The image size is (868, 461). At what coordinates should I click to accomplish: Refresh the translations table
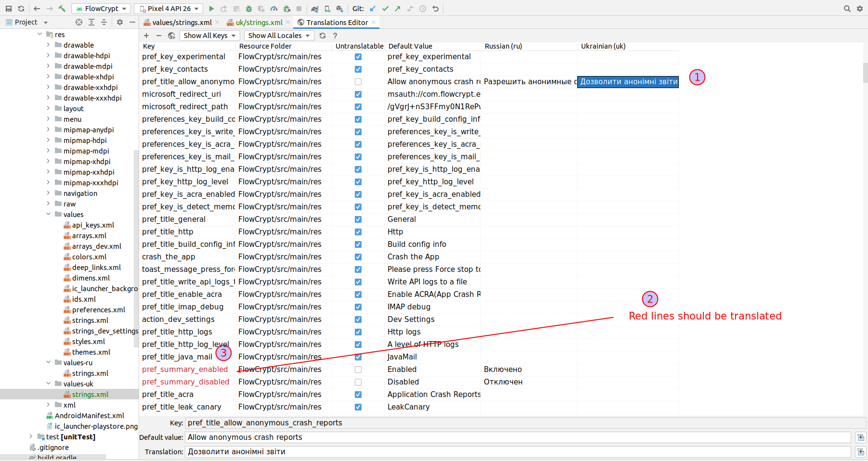point(322,35)
